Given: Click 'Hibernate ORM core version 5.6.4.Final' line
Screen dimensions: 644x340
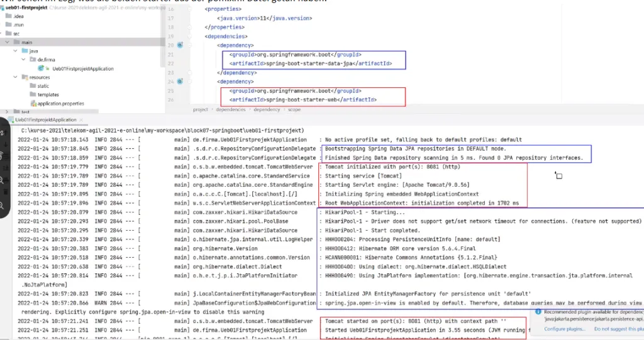Looking at the screenshot, I should click(400, 248).
